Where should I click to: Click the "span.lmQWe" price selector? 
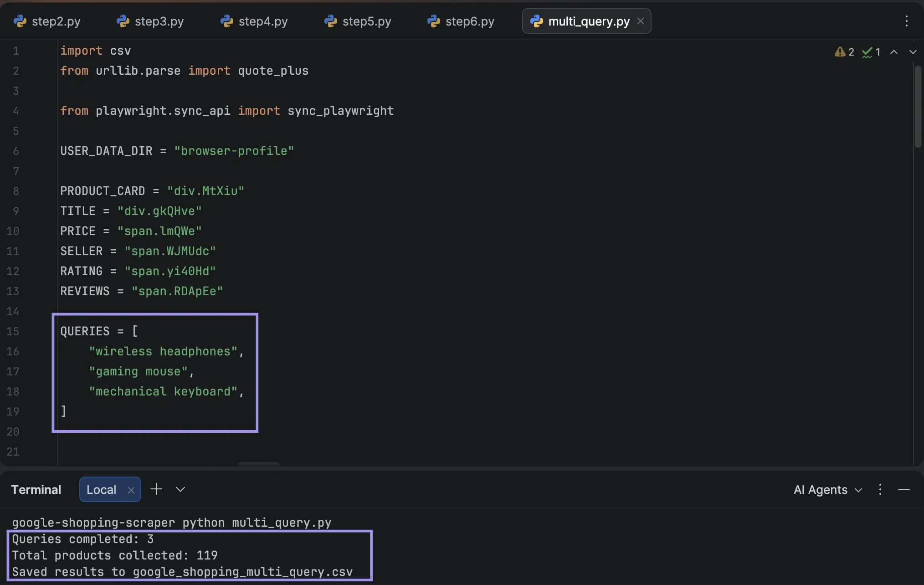coord(159,231)
